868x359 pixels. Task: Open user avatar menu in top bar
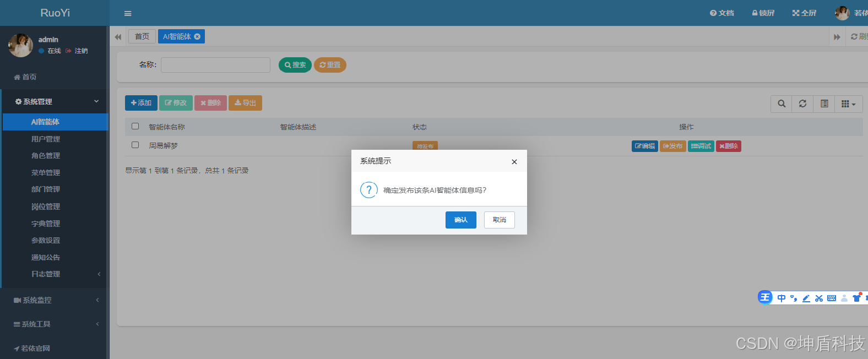pyautogui.click(x=842, y=13)
